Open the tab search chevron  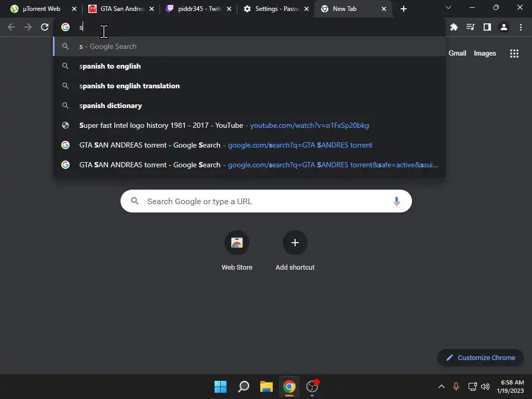448,7
